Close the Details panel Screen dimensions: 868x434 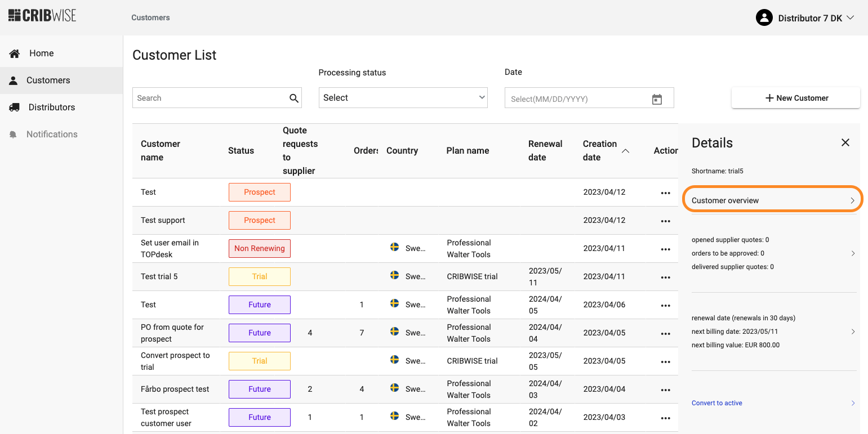[x=845, y=142]
